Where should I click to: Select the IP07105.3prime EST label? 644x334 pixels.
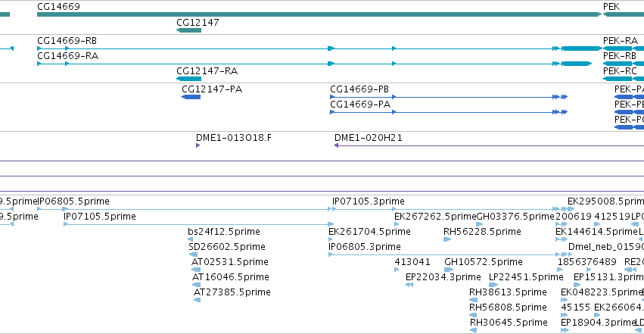(369, 201)
